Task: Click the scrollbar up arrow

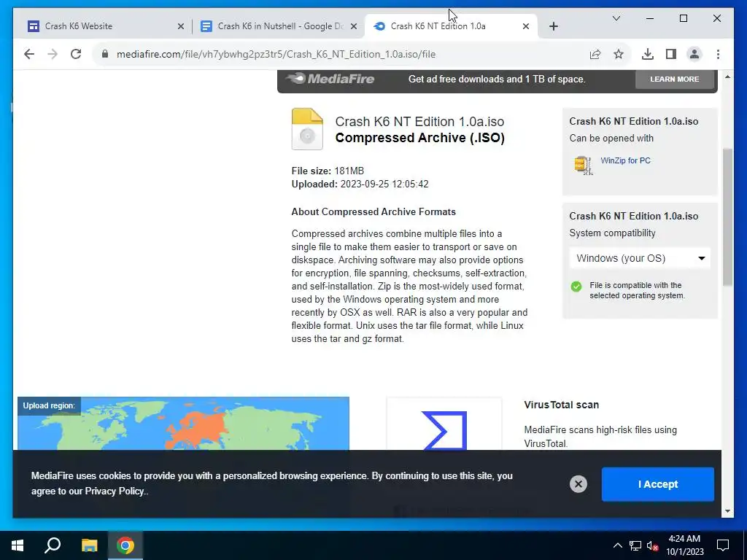Action: tap(727, 76)
